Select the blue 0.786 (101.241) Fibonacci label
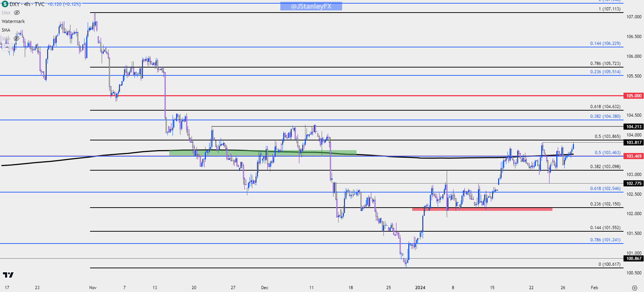Image resolution: width=644 pixels, height=292 pixels. 605,240
